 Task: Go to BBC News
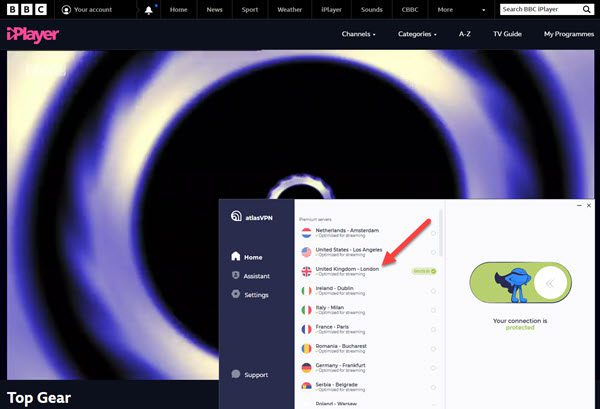tap(214, 10)
